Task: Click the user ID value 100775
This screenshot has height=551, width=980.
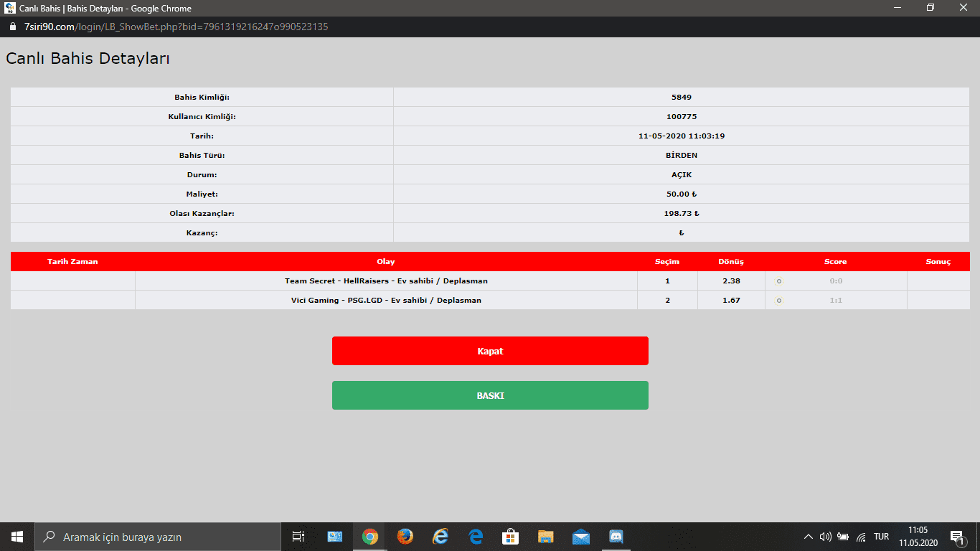Action: tap(682, 117)
